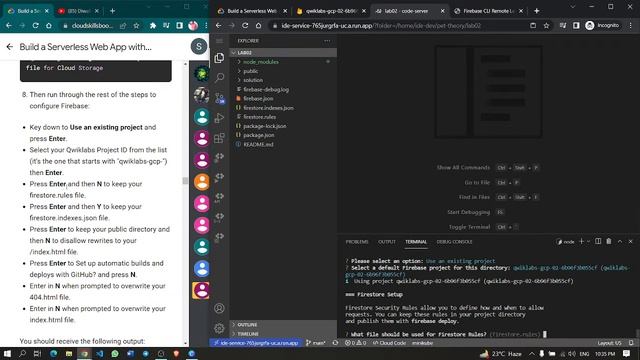Image resolution: width=640 pixels, height=360 pixels.
Task: Open errors and warnings in status bar
Action: [355, 343]
